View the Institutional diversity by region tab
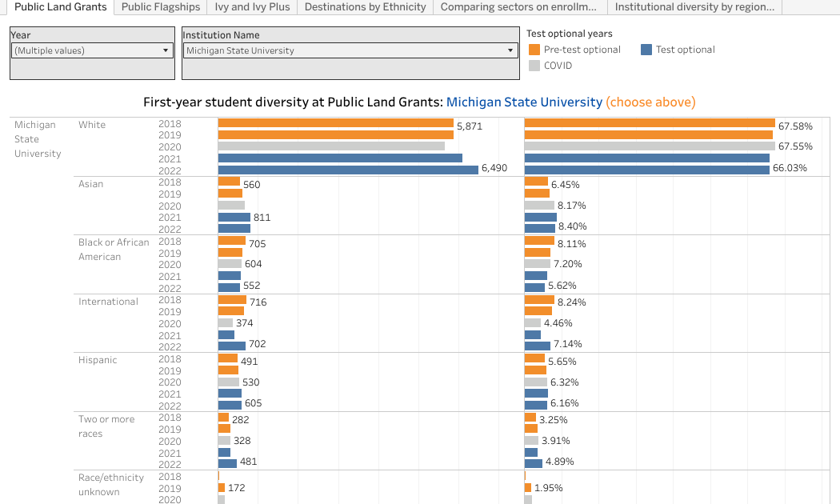This screenshot has width=840, height=504. pyautogui.click(x=693, y=8)
